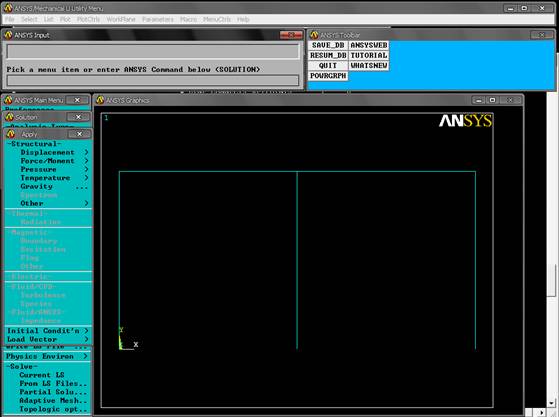Click the ANSYS Graphics window logo icon

pos(100,100)
